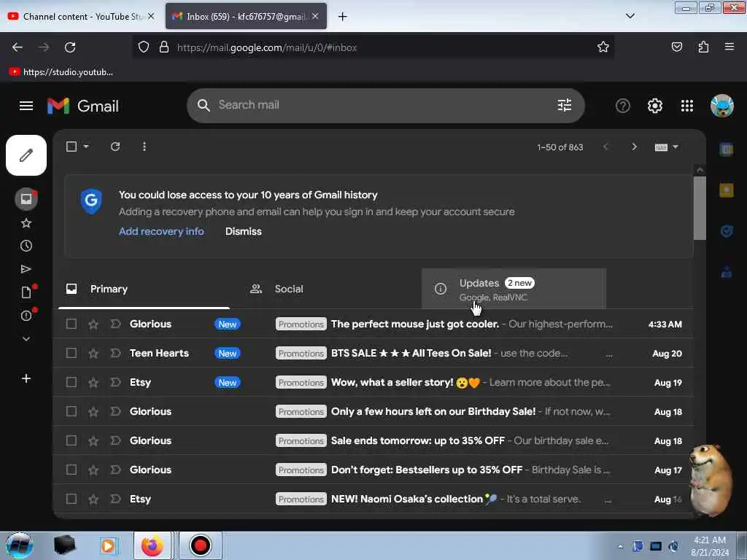Open a new browser tab

tap(343, 17)
